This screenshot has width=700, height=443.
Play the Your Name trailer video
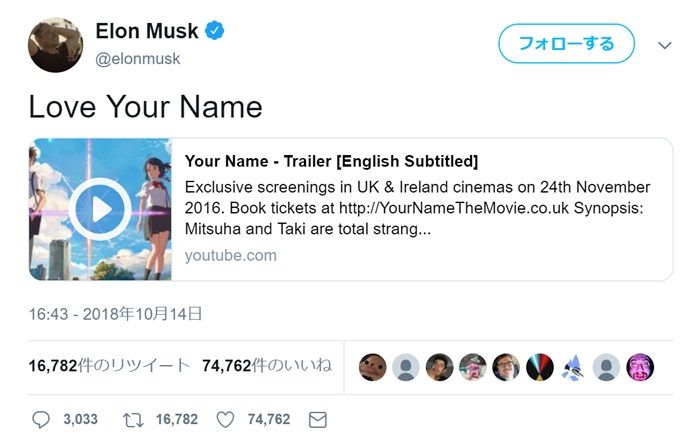[x=101, y=208]
